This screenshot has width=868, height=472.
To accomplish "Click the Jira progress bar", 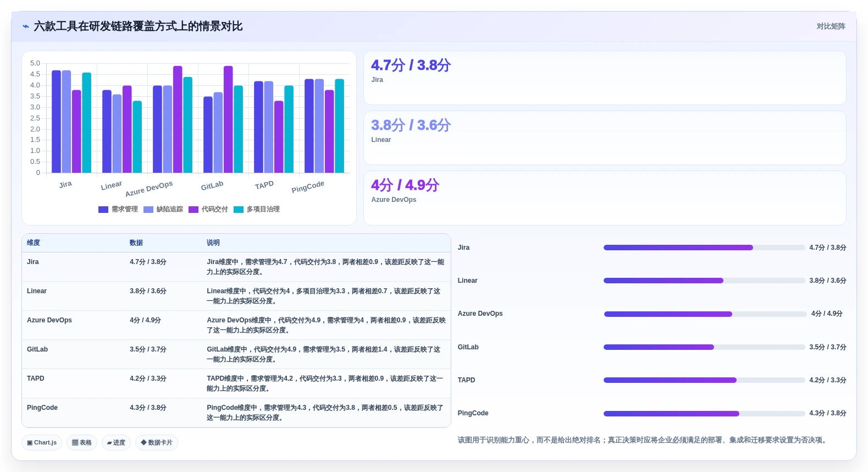I will tap(704, 248).
